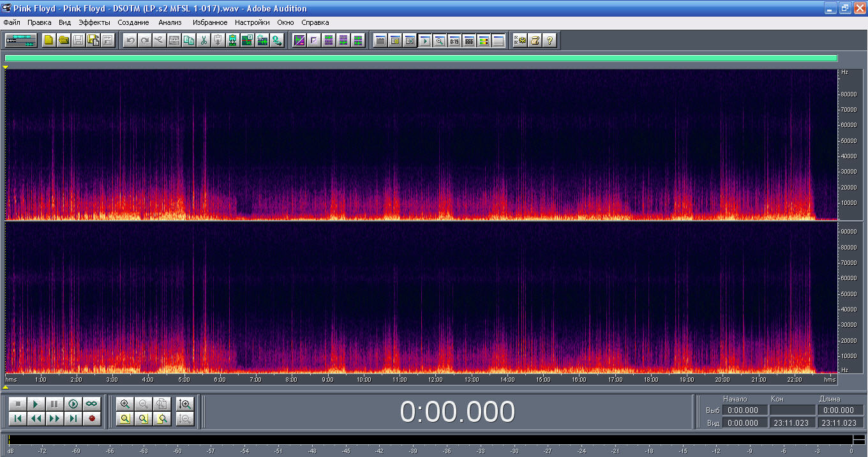
Task: Open the help question mark icon
Action: pyautogui.click(x=550, y=40)
